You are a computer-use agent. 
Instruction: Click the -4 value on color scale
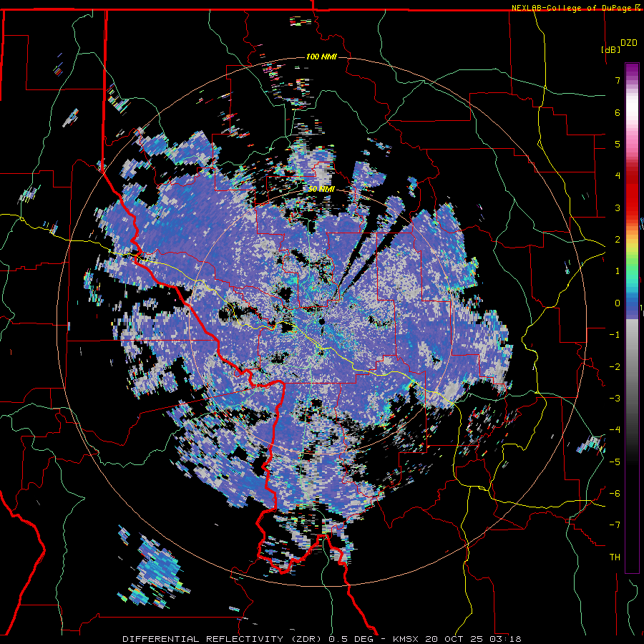tap(615, 430)
